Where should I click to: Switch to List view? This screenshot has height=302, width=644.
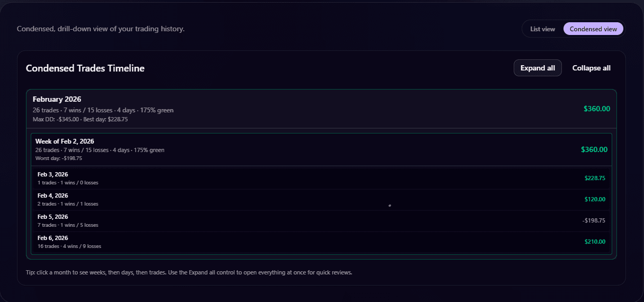coord(542,29)
